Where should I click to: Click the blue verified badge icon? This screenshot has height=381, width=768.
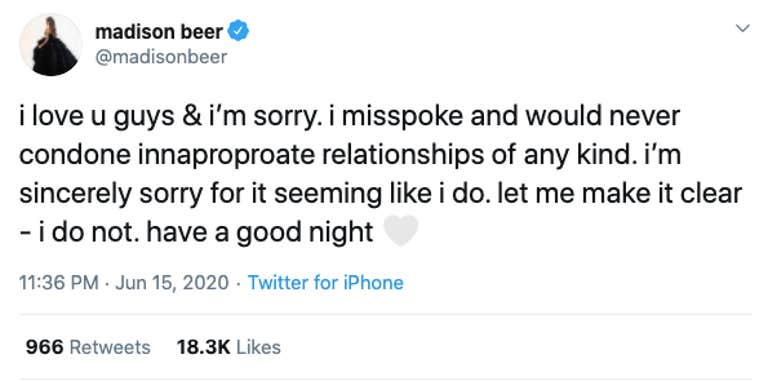coord(239,32)
